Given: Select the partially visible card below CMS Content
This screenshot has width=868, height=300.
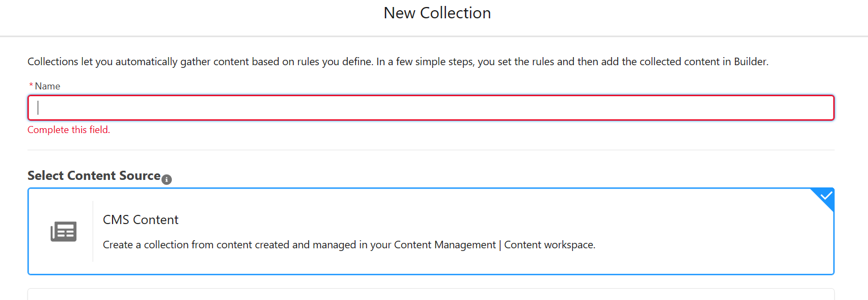Looking at the screenshot, I should [x=431, y=294].
